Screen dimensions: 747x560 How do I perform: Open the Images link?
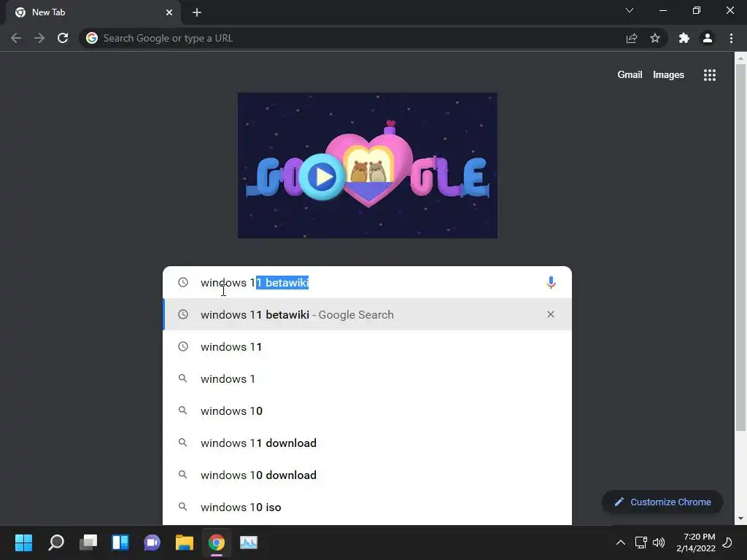pyautogui.click(x=668, y=75)
